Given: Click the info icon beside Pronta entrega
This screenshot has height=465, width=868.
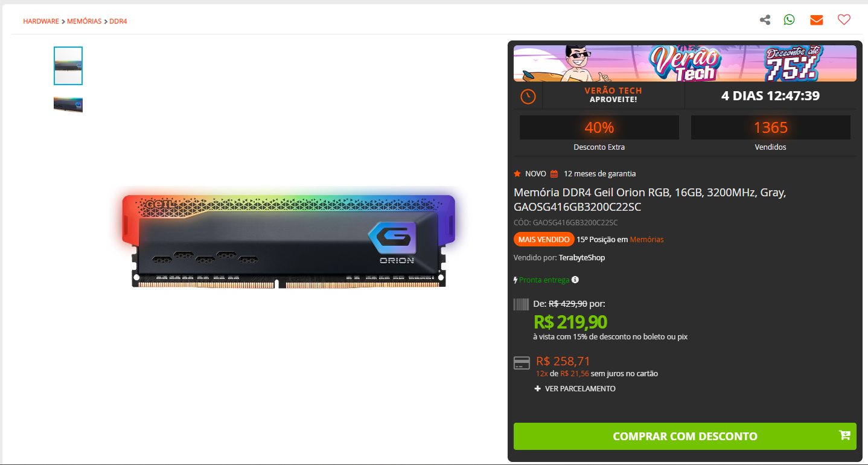Looking at the screenshot, I should point(575,280).
